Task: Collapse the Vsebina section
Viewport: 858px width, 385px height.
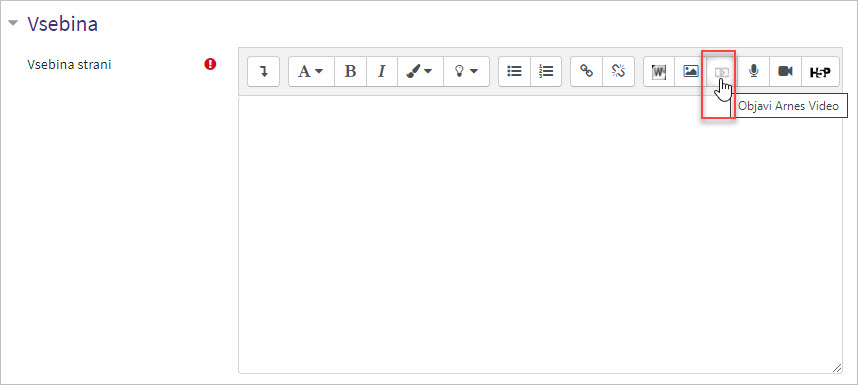Action: [14, 24]
